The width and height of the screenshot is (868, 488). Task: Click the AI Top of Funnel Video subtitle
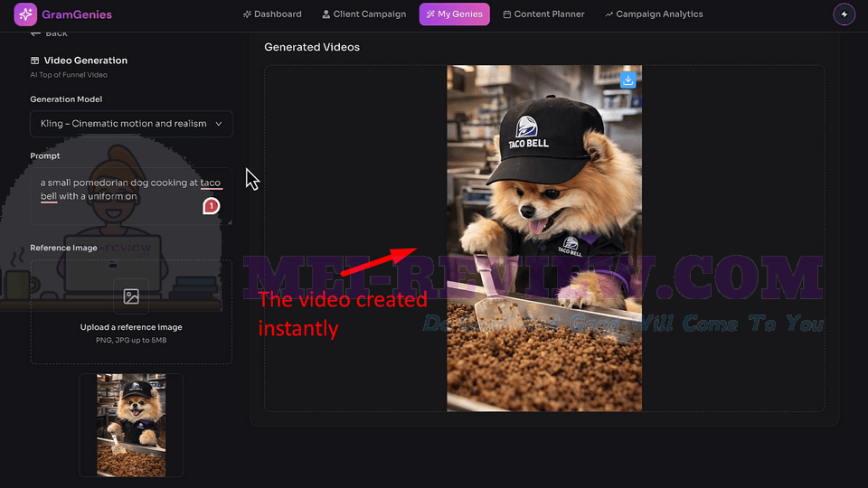click(x=69, y=75)
